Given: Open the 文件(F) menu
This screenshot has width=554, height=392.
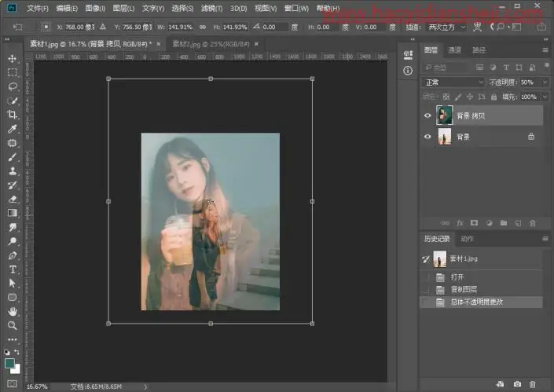Looking at the screenshot, I should coord(38,8).
